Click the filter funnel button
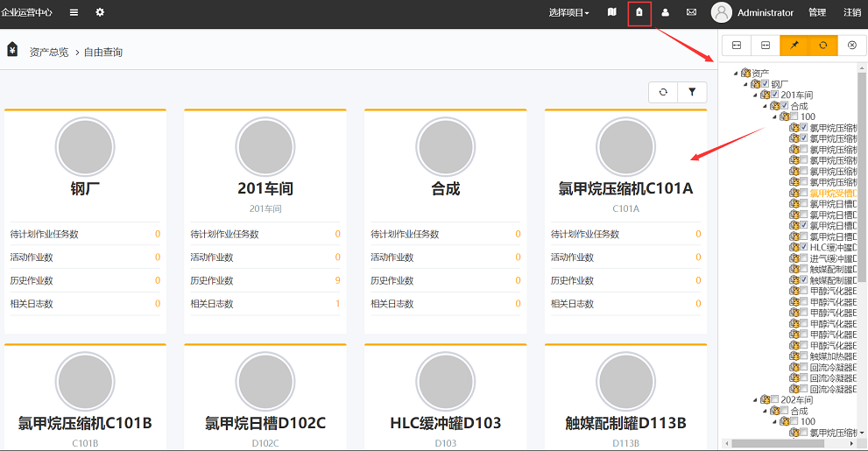The width and height of the screenshot is (868, 451). point(692,92)
